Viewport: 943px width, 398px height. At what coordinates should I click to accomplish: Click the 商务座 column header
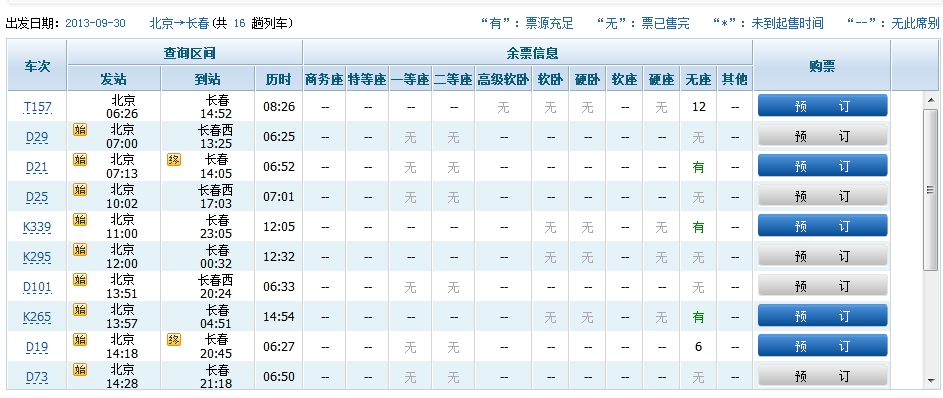[324, 79]
